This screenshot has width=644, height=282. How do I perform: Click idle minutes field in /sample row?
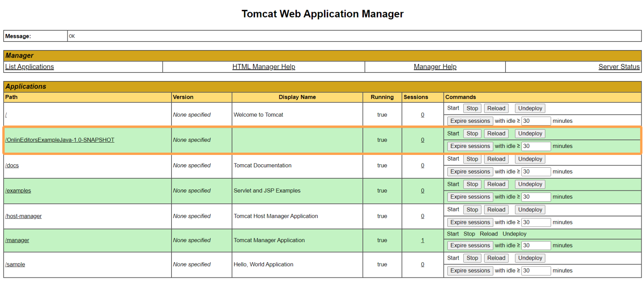point(536,271)
